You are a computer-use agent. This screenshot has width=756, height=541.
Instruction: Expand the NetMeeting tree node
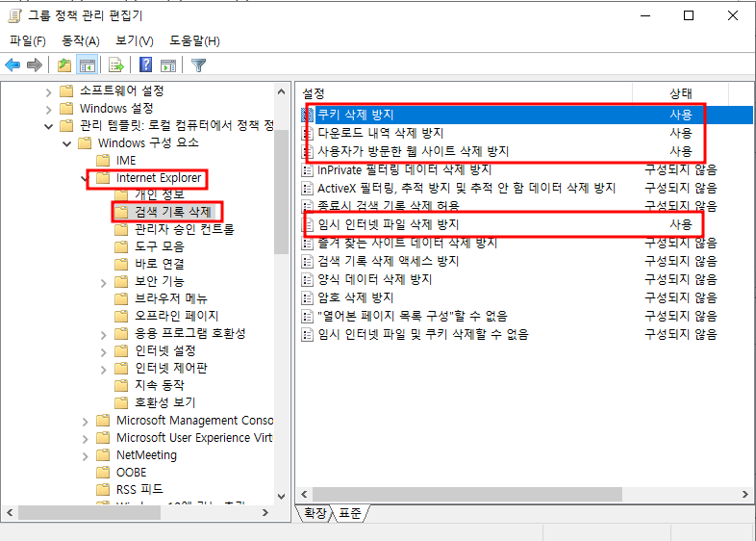click(85, 456)
